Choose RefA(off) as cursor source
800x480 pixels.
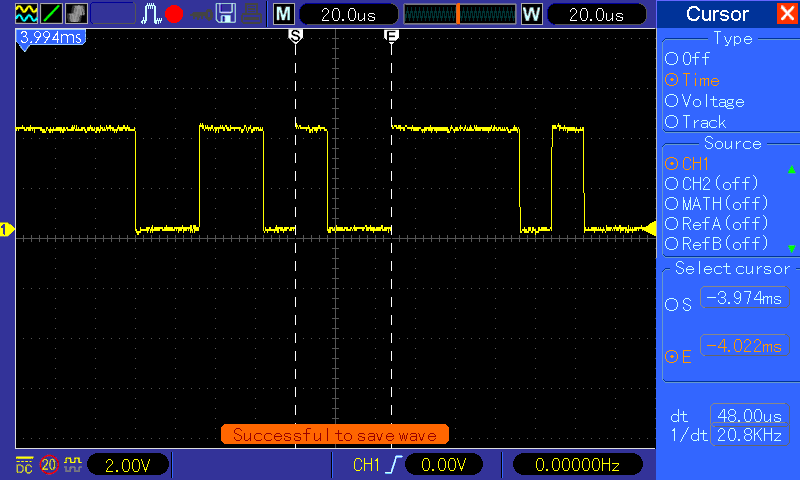point(716,223)
